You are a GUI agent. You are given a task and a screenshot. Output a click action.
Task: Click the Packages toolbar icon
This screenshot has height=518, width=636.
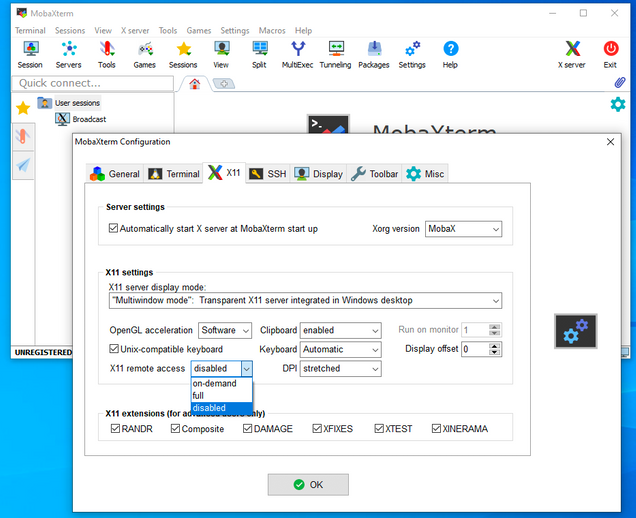(374, 53)
